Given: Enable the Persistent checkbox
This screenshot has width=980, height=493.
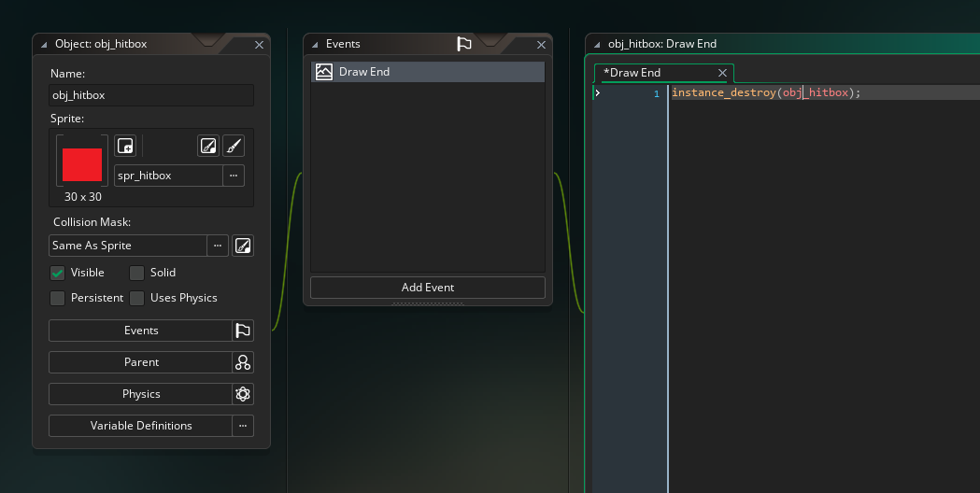Looking at the screenshot, I should tap(58, 298).
